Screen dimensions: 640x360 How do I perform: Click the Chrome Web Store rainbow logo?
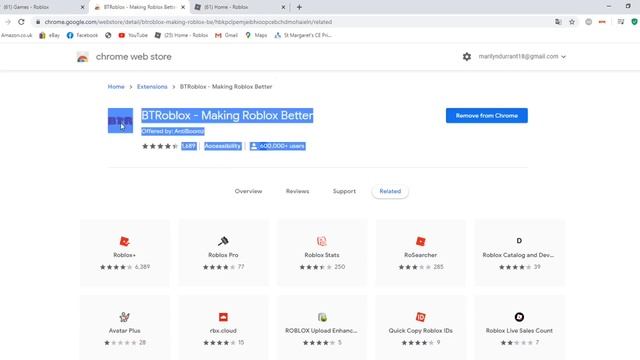82,57
